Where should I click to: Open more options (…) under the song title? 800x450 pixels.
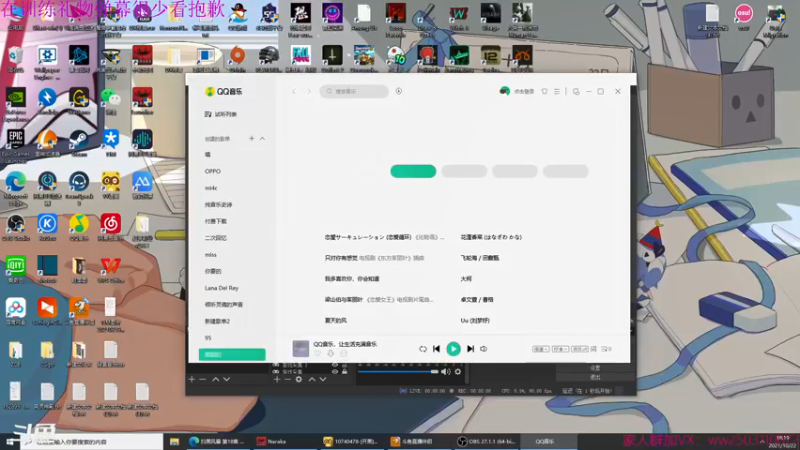click(343, 353)
